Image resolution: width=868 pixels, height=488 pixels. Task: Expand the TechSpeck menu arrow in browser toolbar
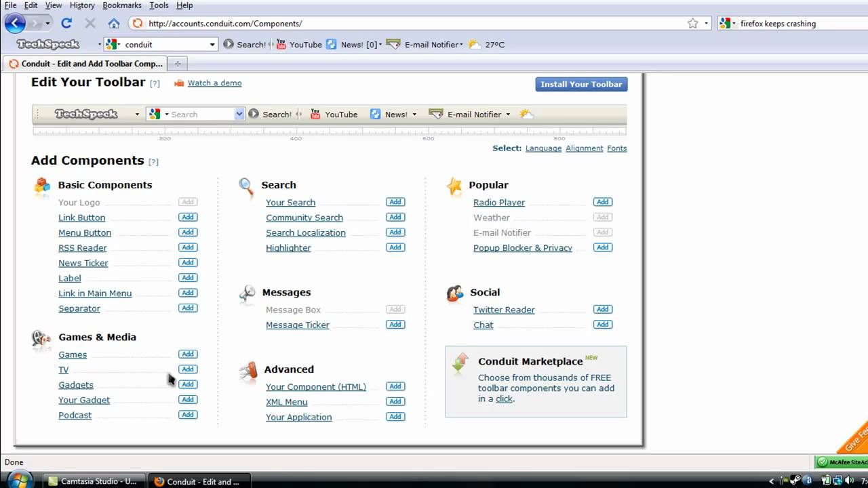[x=99, y=45]
